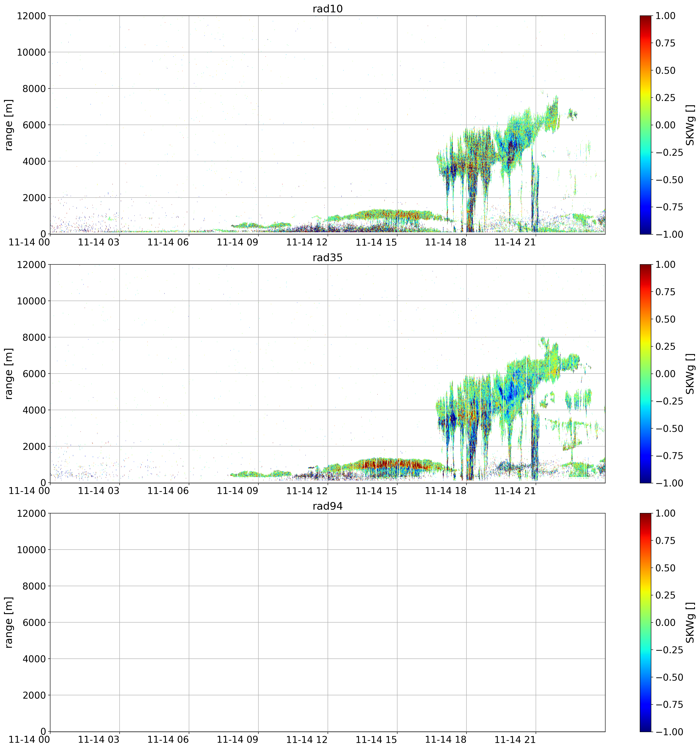Click the 11-14 06 tick under rad94
This screenshot has height=749, width=700.
tap(168, 740)
